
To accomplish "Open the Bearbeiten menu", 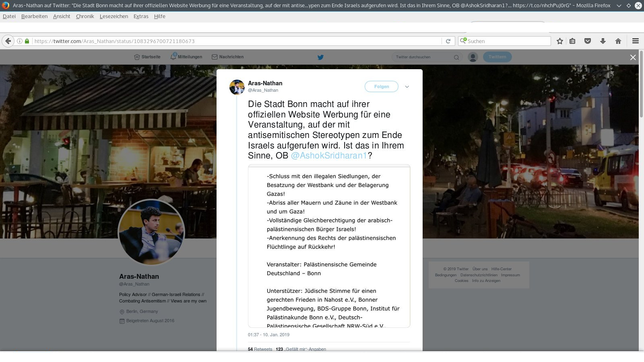I will coord(34,16).
